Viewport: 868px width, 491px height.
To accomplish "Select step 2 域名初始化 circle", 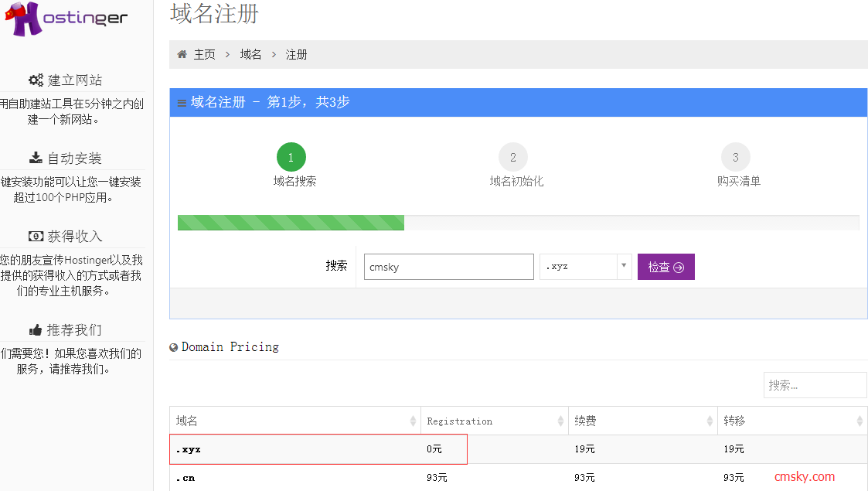I will point(513,156).
